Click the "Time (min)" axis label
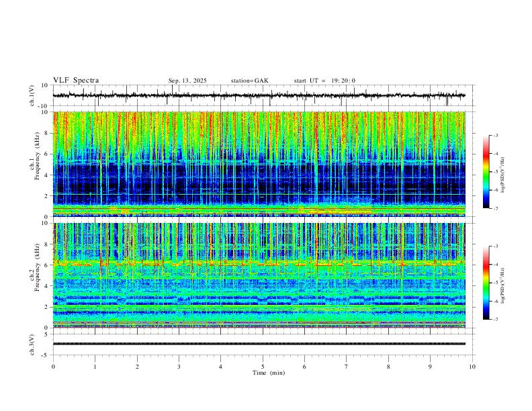The height and width of the screenshot is (411, 532). point(269,373)
